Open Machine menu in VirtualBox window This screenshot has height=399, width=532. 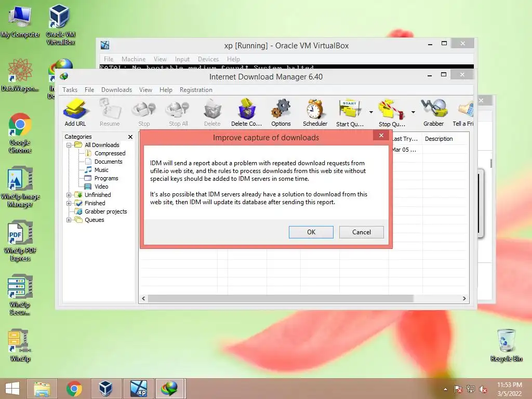[134, 59]
